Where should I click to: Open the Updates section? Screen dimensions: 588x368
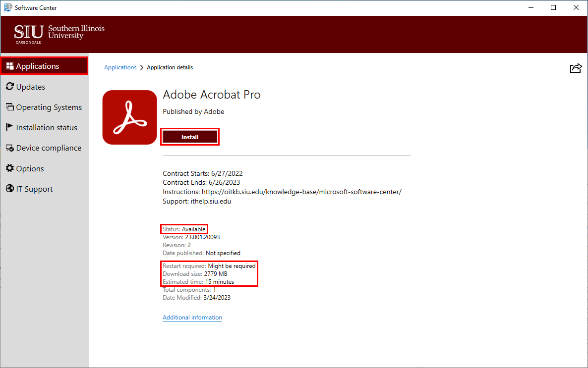(x=30, y=87)
